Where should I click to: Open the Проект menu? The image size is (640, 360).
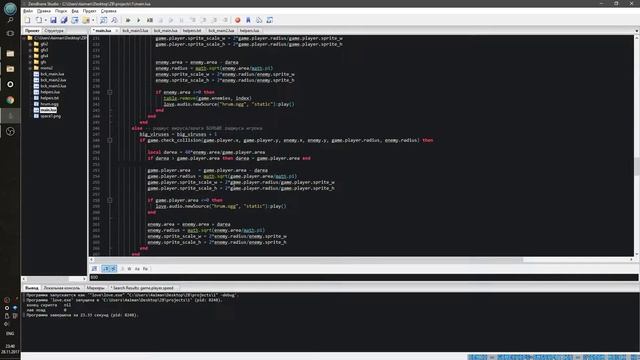click(x=89, y=11)
